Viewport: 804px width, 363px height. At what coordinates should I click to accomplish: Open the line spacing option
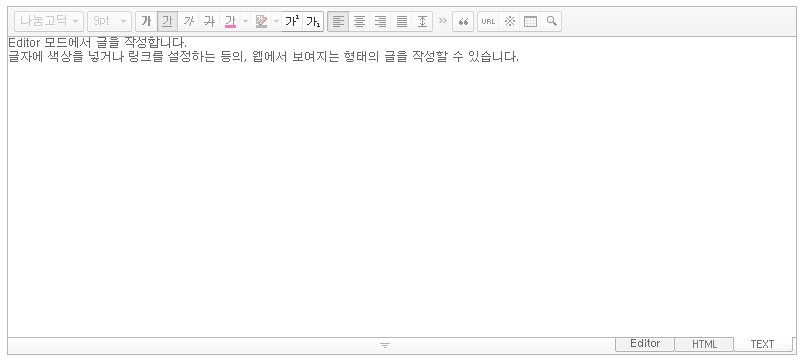pyautogui.click(x=422, y=22)
